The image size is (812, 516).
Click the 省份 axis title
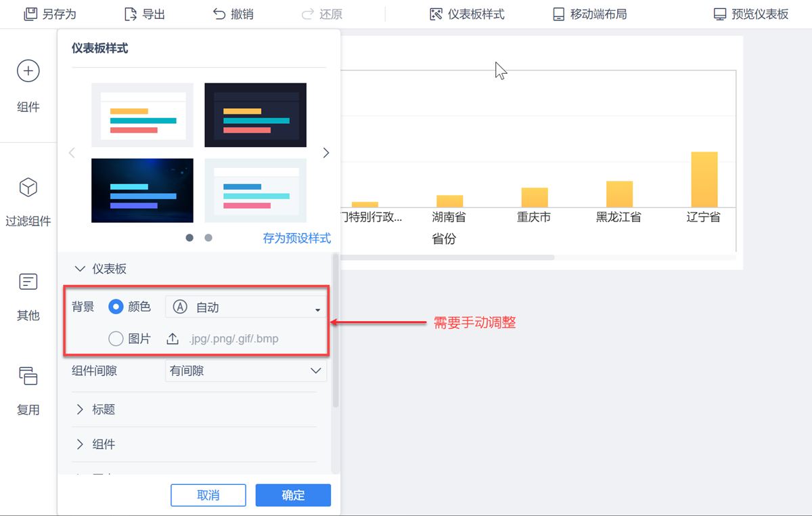pyautogui.click(x=444, y=239)
